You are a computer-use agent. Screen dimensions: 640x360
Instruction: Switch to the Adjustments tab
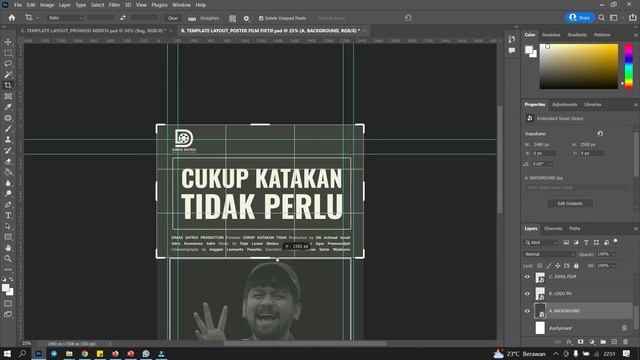(x=564, y=105)
